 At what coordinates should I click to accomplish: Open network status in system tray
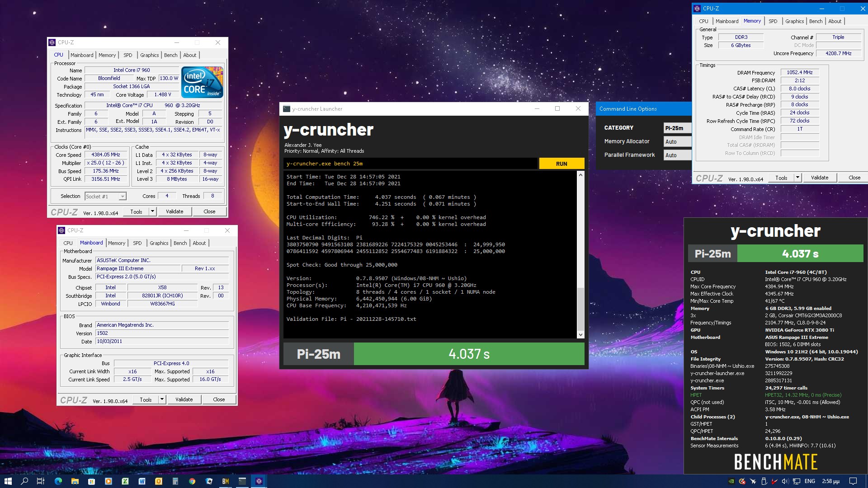pos(797,481)
